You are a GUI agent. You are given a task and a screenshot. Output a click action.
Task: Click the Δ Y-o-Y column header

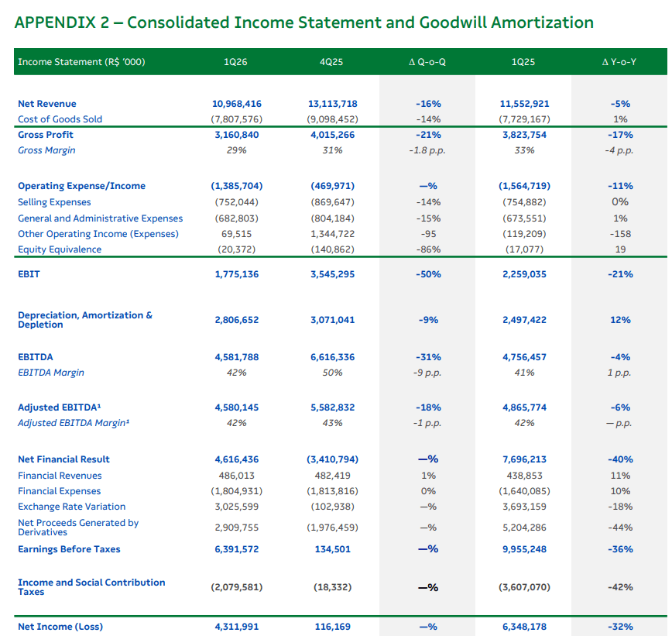(619, 62)
